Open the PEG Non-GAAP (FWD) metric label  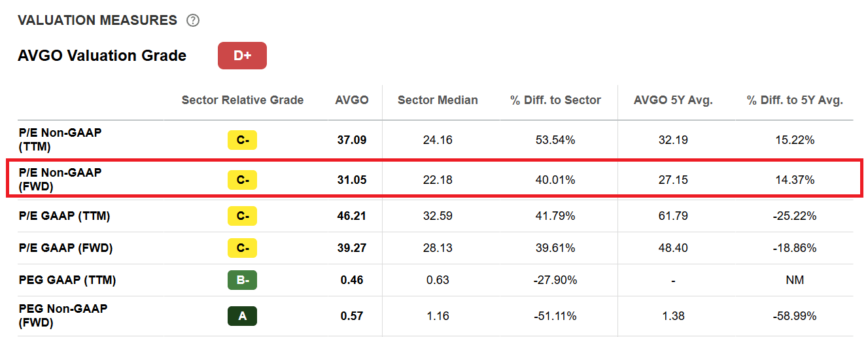[x=63, y=316]
